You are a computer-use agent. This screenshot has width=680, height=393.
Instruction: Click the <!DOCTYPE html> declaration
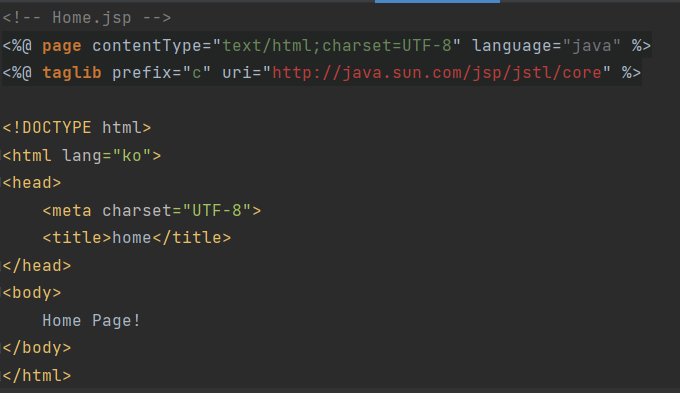(77, 128)
